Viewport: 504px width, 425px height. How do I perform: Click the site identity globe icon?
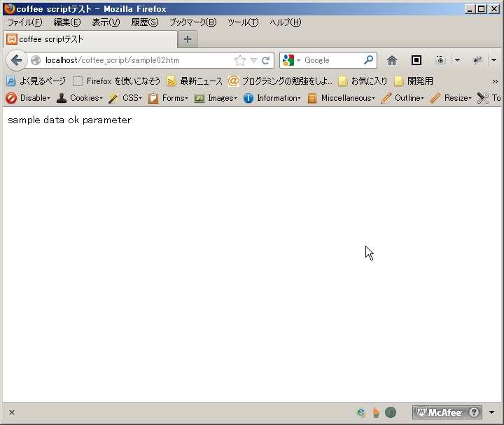click(x=36, y=60)
